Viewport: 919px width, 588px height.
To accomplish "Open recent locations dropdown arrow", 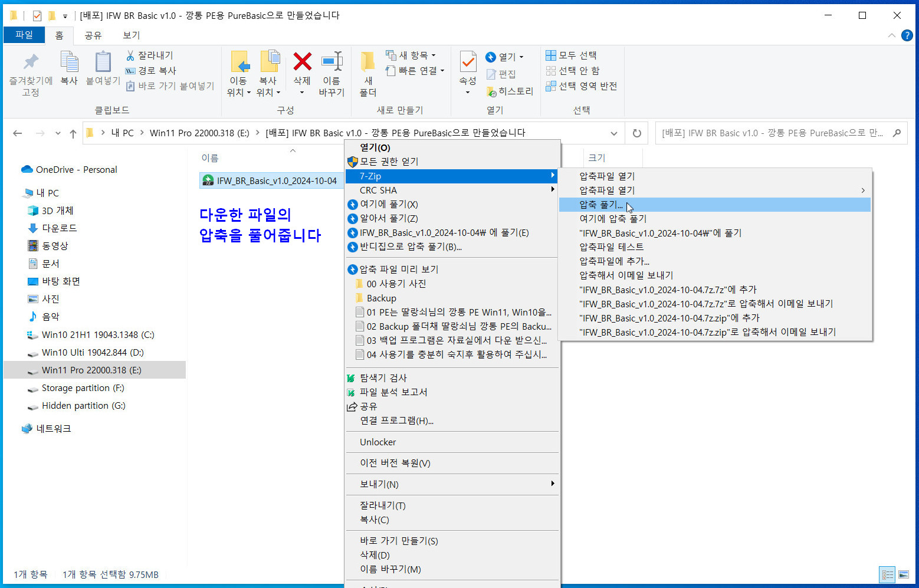I will pyautogui.click(x=58, y=133).
